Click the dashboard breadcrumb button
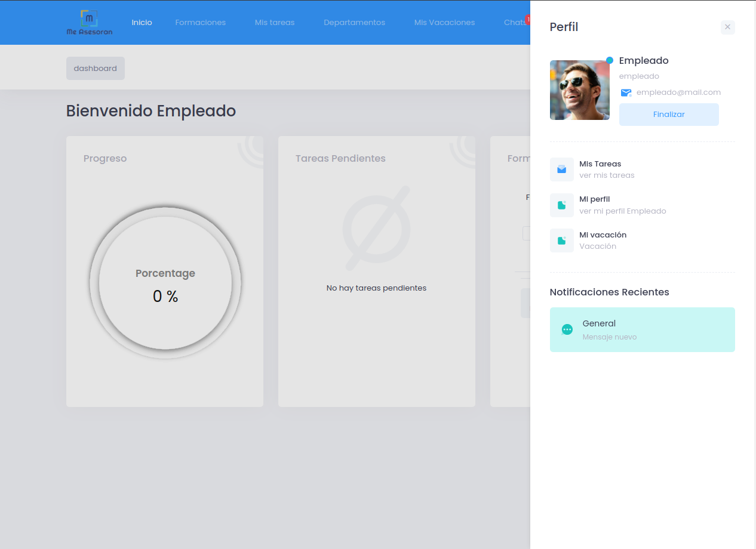756x549 pixels. click(96, 69)
